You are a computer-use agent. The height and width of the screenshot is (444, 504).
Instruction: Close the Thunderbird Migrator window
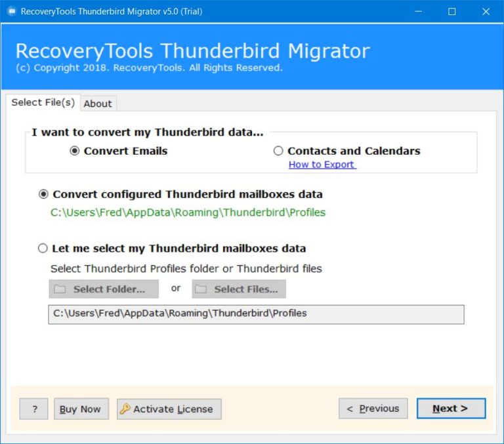486,12
